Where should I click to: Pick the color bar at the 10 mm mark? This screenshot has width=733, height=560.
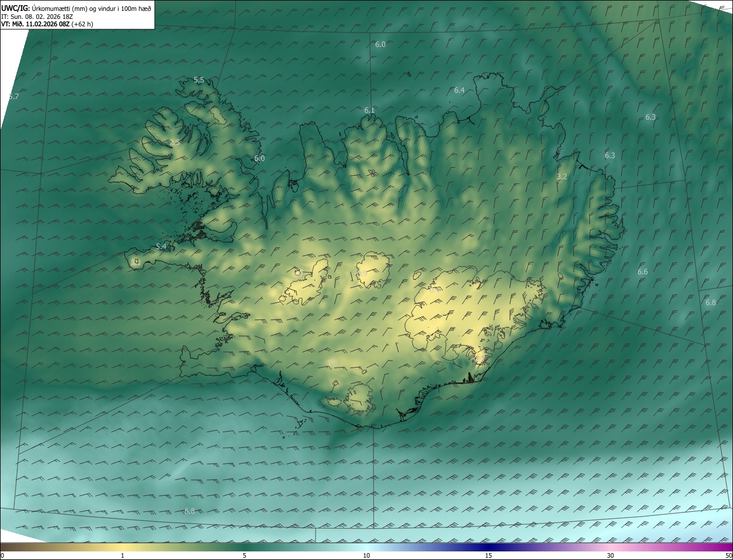(366, 547)
